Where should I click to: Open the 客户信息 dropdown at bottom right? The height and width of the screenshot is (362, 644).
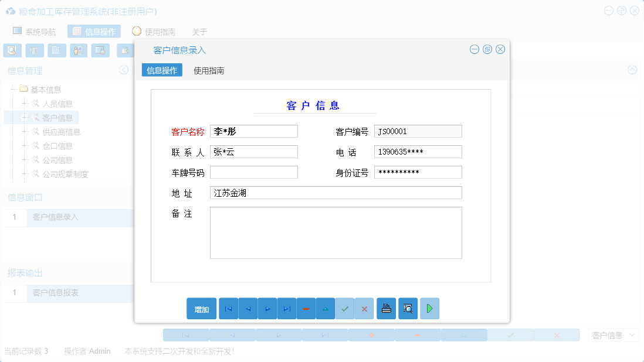pyautogui.click(x=613, y=334)
